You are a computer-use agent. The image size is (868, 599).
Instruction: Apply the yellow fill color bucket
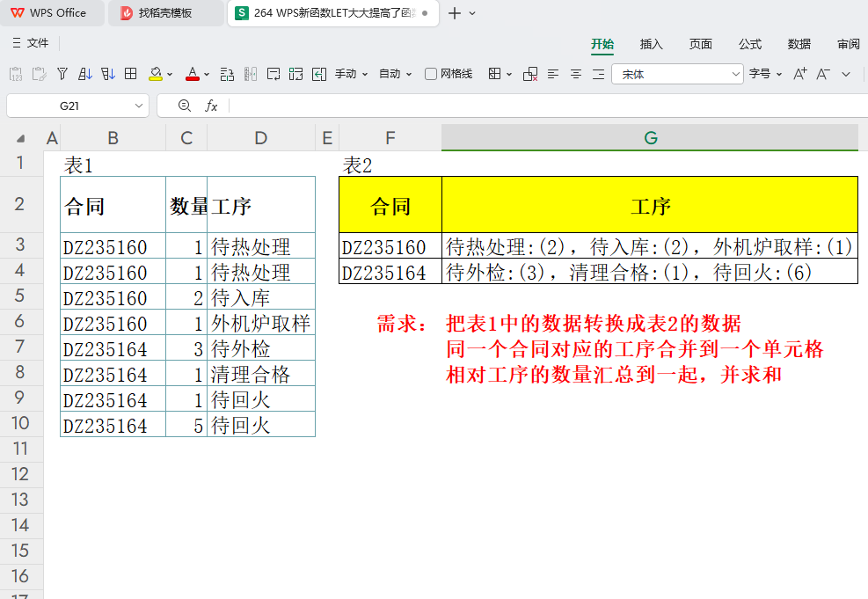tap(156, 74)
